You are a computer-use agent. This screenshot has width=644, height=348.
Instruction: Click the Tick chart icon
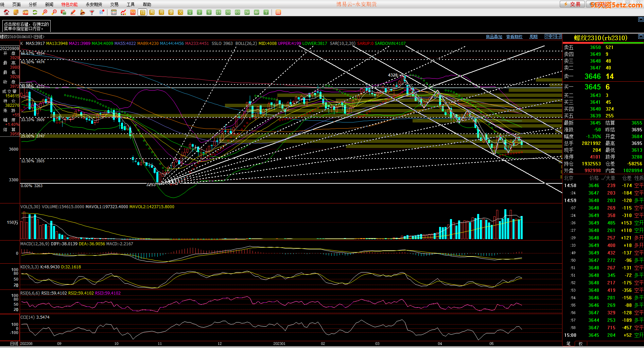[133, 12]
